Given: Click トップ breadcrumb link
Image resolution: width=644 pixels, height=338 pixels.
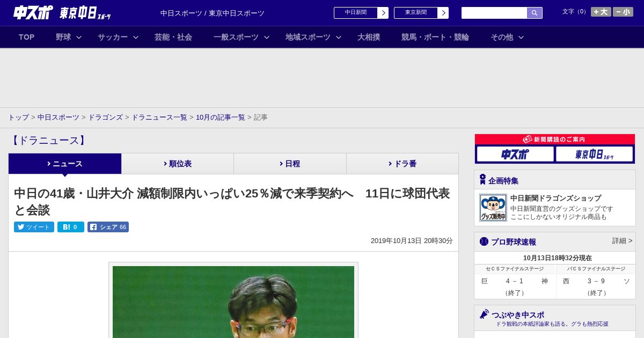Looking at the screenshot, I should (18, 117).
